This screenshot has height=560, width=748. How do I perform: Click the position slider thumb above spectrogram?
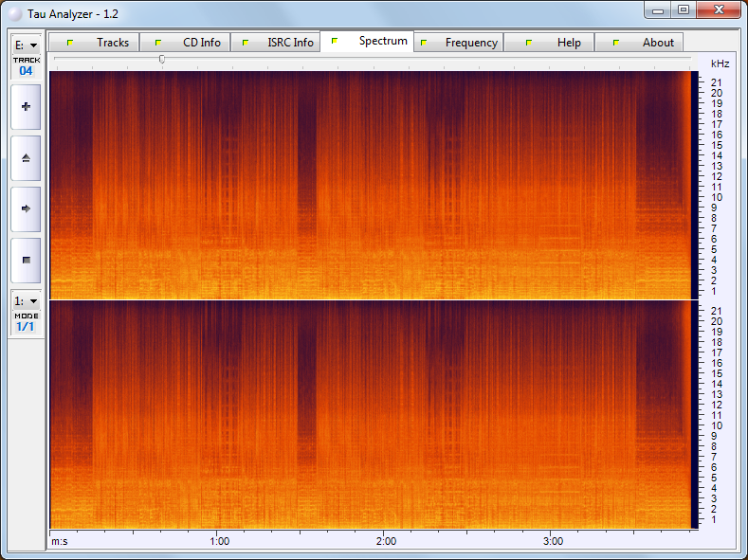coord(162,59)
